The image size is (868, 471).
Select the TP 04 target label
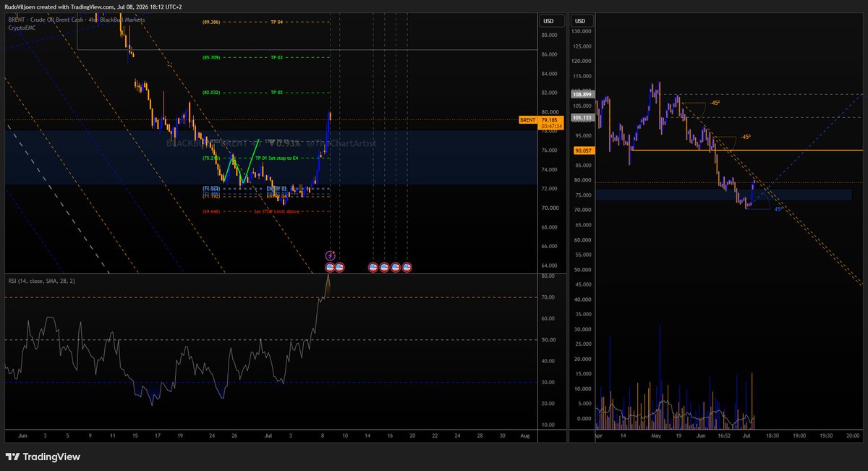pos(276,22)
